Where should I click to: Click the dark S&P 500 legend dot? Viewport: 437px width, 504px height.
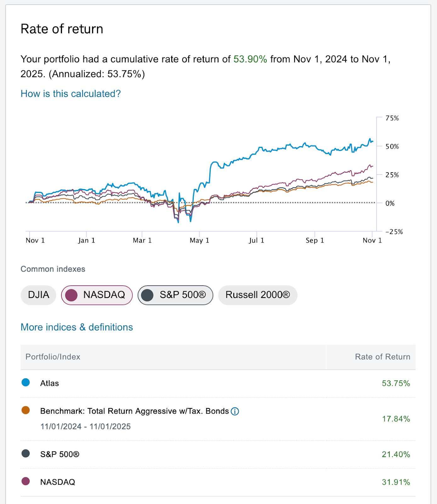coord(26,454)
